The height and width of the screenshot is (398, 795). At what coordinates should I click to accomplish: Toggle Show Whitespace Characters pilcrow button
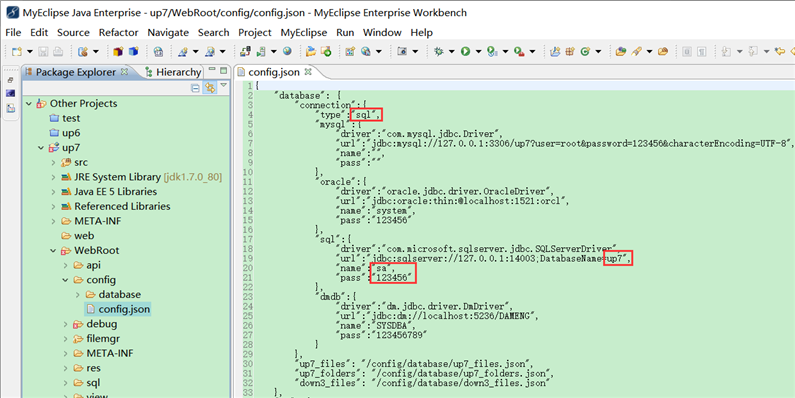pyautogui.click(x=702, y=51)
